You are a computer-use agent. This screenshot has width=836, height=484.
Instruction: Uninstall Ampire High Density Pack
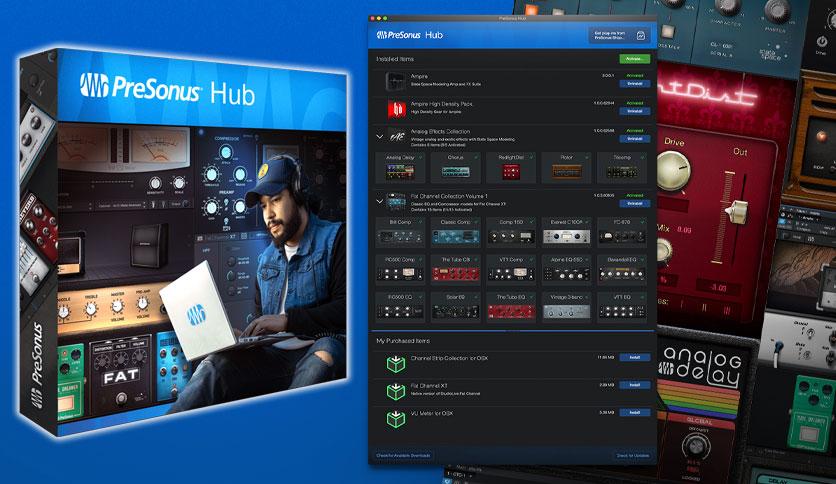point(634,111)
